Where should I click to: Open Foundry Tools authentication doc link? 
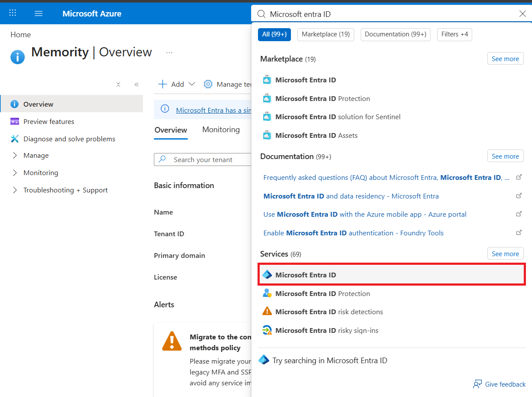point(353,233)
